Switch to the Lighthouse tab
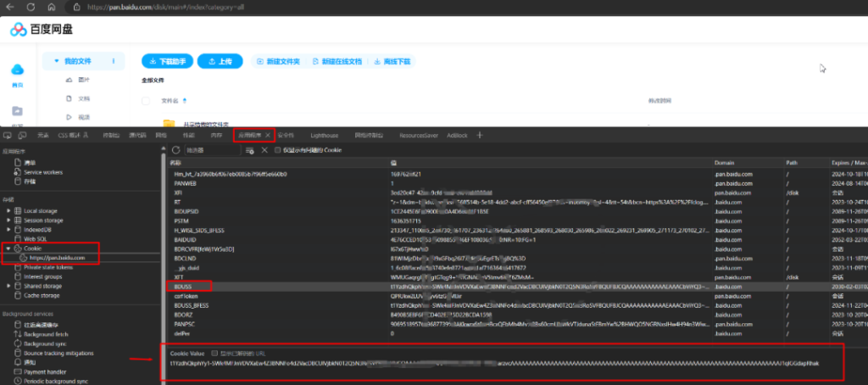Viewport: 868px width, 385px height. click(325, 135)
